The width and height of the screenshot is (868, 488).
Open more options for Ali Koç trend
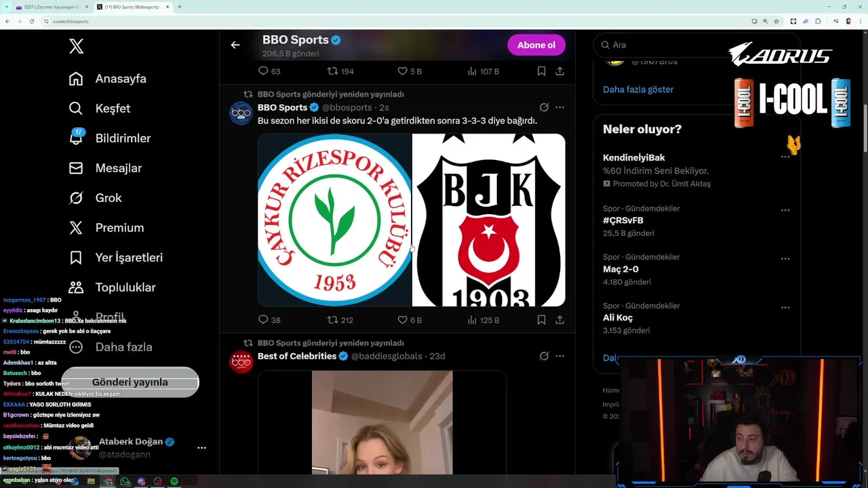point(785,308)
